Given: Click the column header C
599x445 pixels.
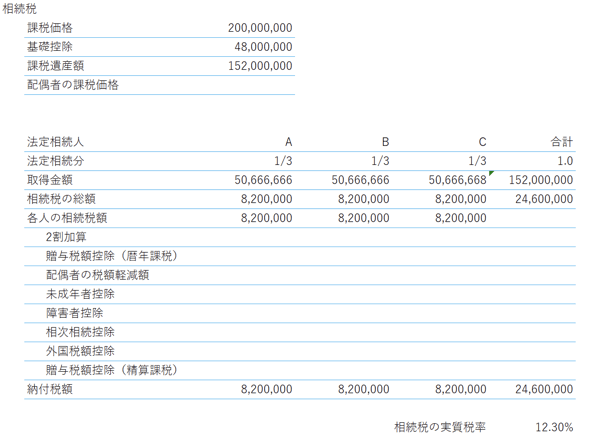Looking at the screenshot, I should coord(482,142).
